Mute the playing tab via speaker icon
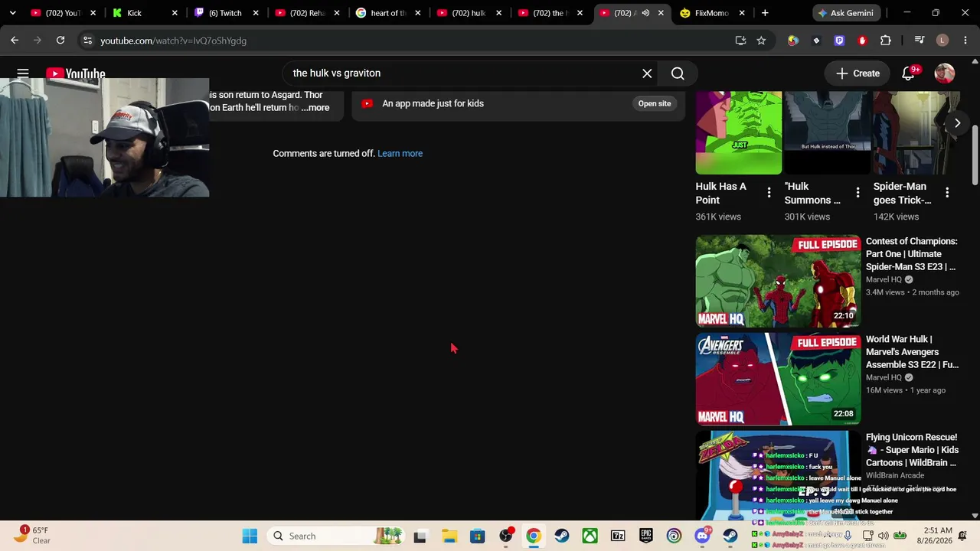980x551 pixels. coord(645,13)
